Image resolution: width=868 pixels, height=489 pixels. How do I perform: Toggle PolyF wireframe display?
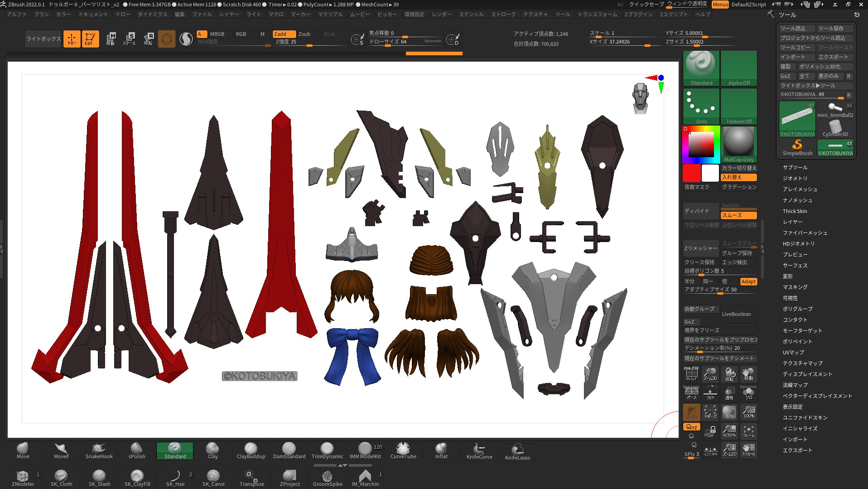click(691, 374)
